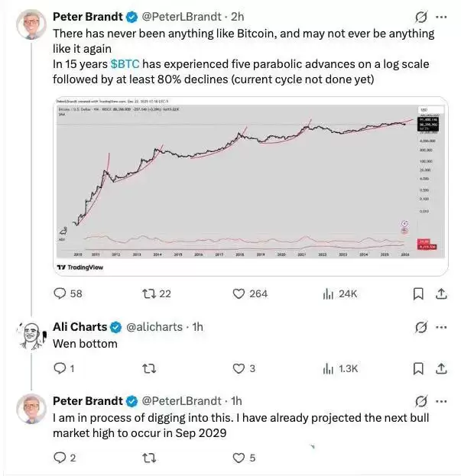Screen dimensions: 461x476
Task: Like Peter Brandt's tweet with 264 likes
Action: click(238, 293)
